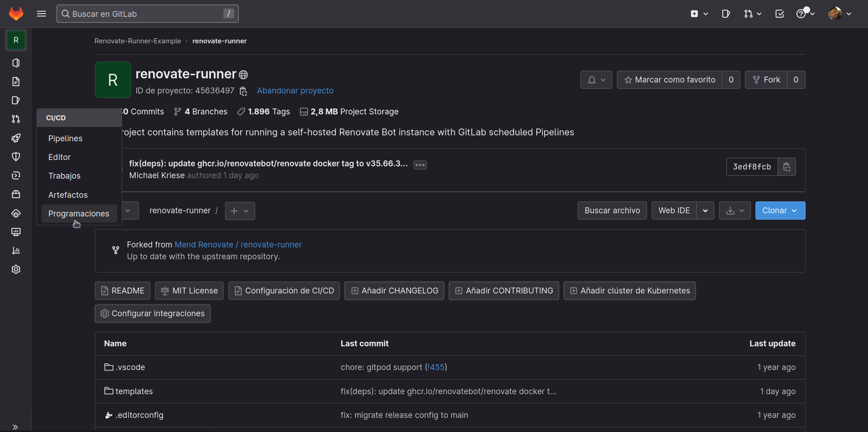Open Merge requests sidebar icon
This screenshot has height=432, width=868.
[16, 119]
